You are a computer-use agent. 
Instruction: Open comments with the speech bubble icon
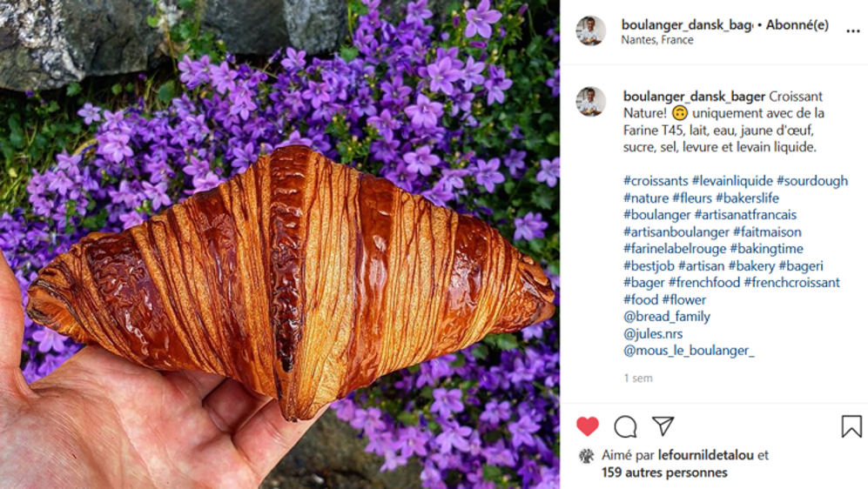click(x=626, y=426)
